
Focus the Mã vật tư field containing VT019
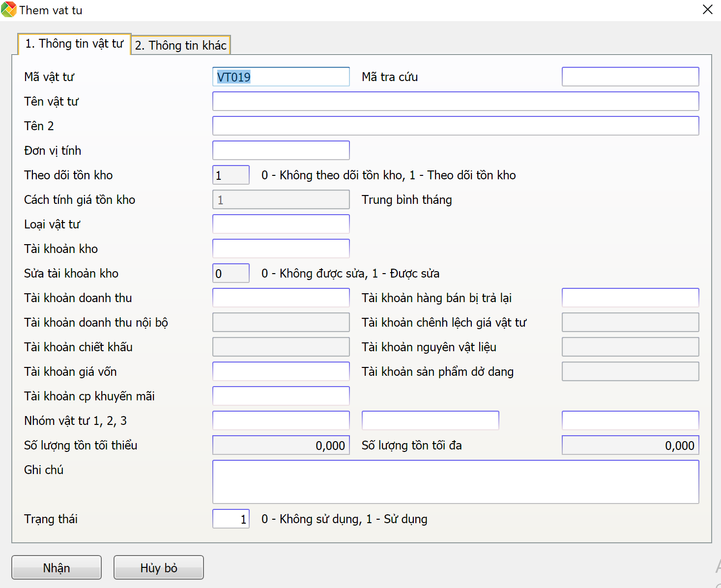click(281, 77)
